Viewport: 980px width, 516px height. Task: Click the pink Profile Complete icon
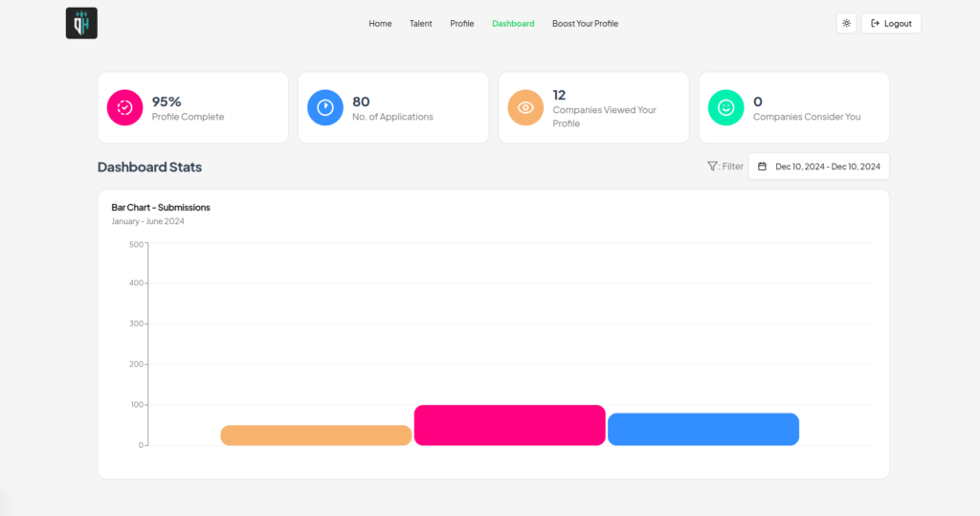click(x=124, y=107)
